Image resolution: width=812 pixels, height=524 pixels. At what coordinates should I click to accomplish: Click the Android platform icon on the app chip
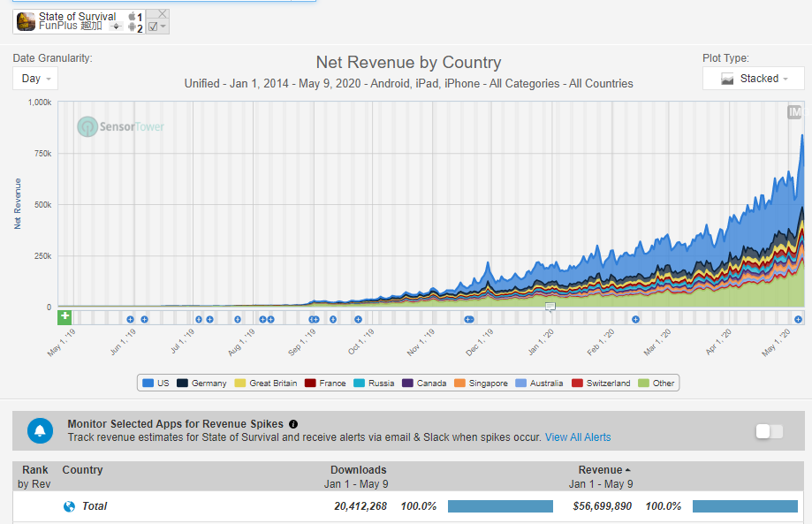click(x=132, y=27)
